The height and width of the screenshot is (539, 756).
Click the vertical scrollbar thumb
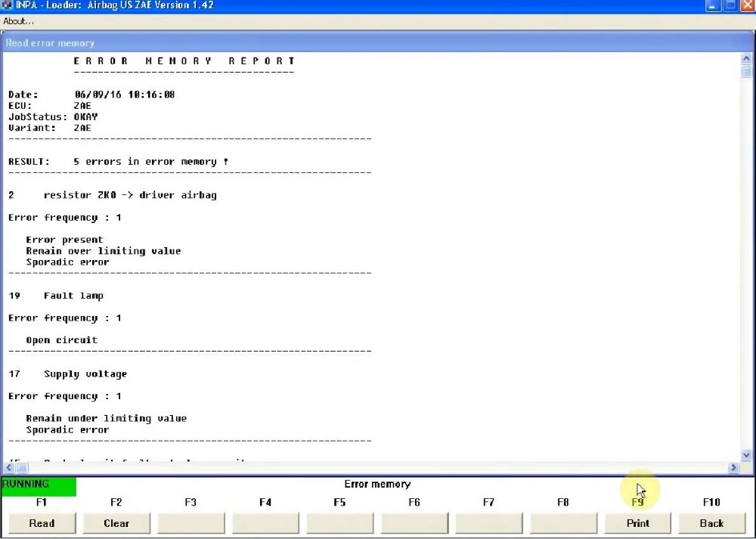[x=746, y=71]
